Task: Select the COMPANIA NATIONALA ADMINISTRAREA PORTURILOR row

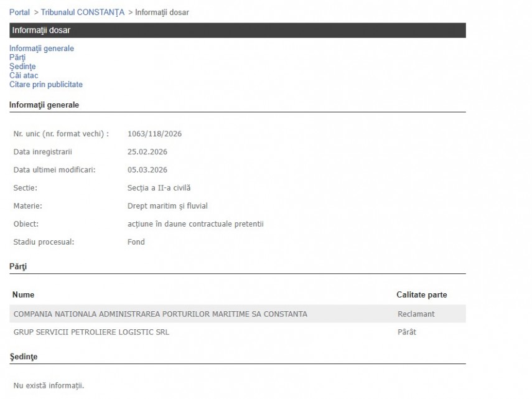Action: pyautogui.click(x=161, y=314)
